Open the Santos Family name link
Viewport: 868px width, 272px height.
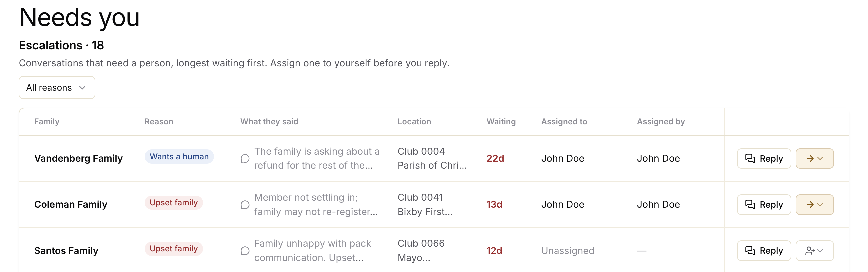66,250
